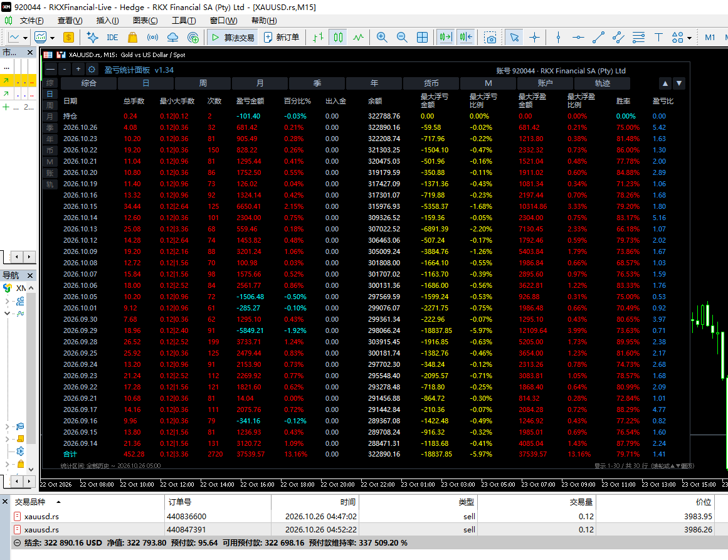
Task: Select the trend line drawing tool
Action: coord(598,38)
